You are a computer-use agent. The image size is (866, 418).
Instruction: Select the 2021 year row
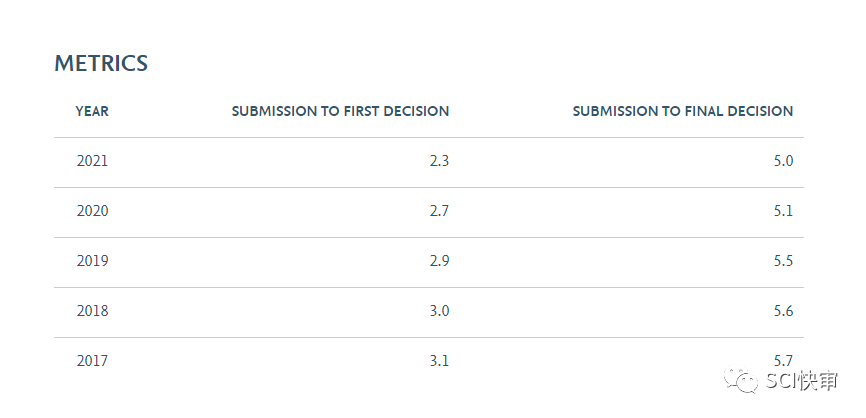(x=92, y=161)
